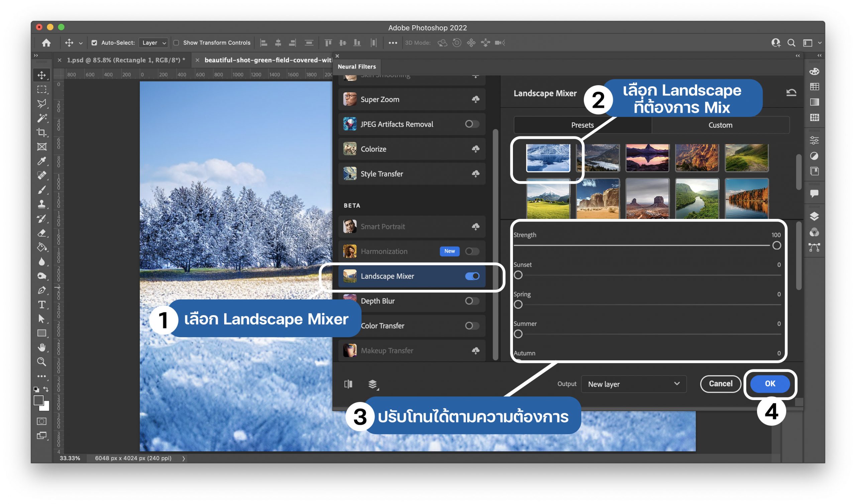Select the Hand tool
The width and height of the screenshot is (856, 504).
click(41, 348)
